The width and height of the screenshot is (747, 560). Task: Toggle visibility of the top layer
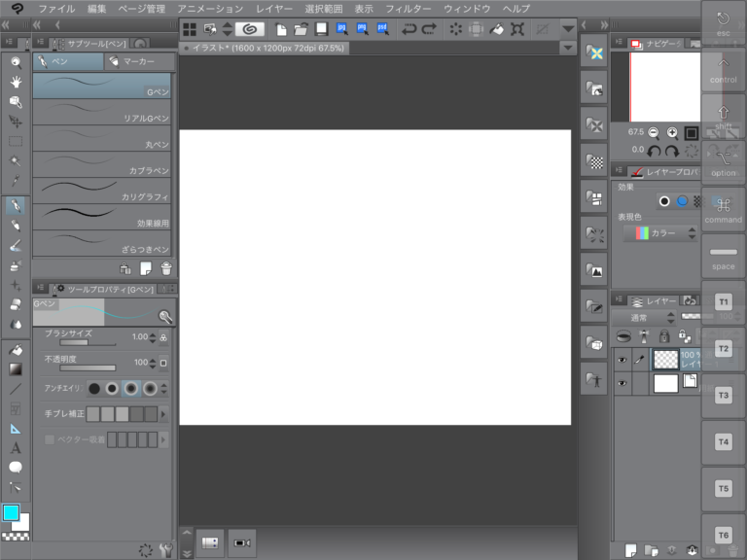(x=622, y=360)
